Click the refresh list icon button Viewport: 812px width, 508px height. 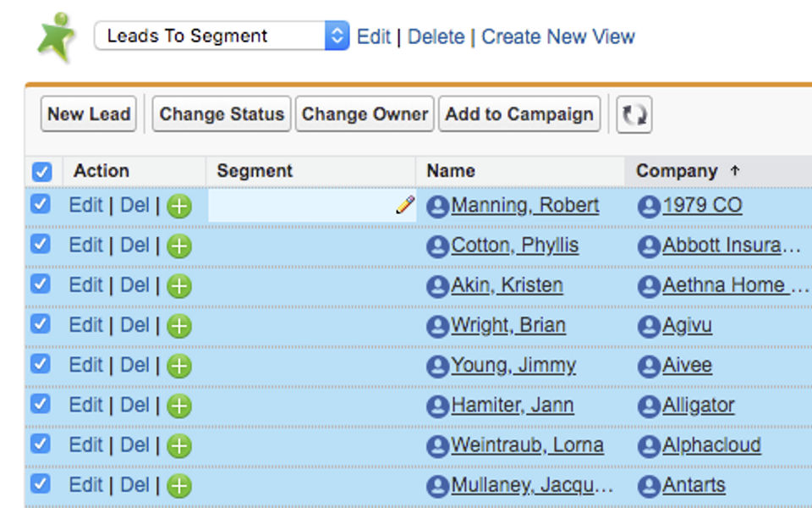point(634,114)
